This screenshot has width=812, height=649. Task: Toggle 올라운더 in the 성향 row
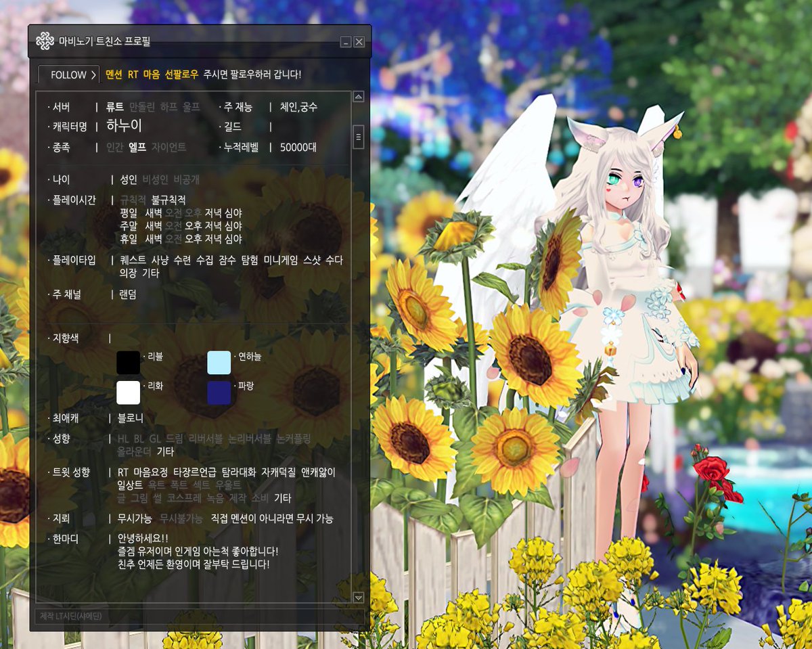(135, 451)
